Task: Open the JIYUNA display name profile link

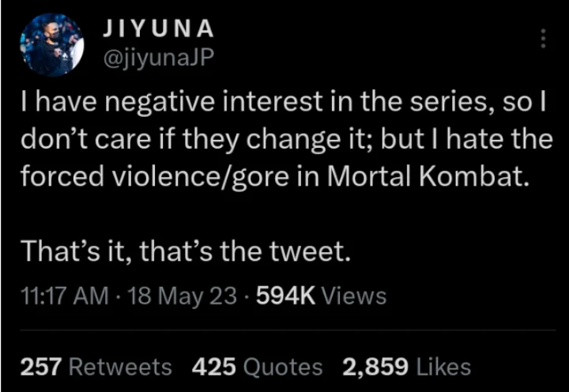Action: [x=158, y=29]
